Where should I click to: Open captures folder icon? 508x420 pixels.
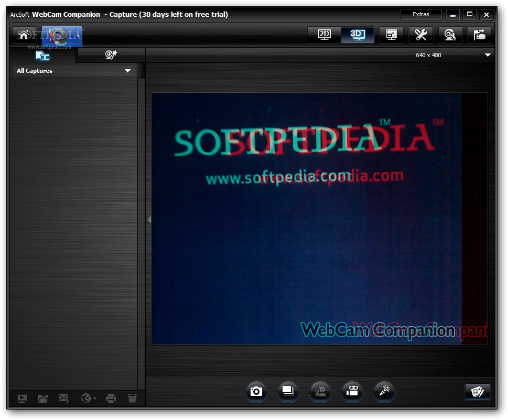tap(43, 398)
